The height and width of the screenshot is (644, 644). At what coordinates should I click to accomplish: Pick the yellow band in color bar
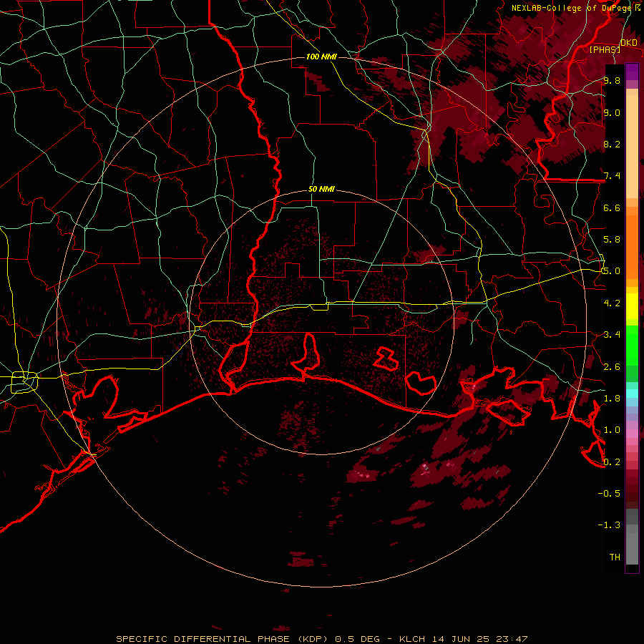(632, 306)
